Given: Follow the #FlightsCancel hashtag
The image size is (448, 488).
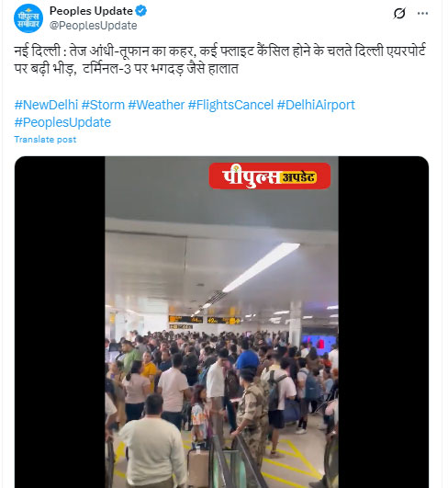Looking at the screenshot, I should pyautogui.click(x=230, y=105).
